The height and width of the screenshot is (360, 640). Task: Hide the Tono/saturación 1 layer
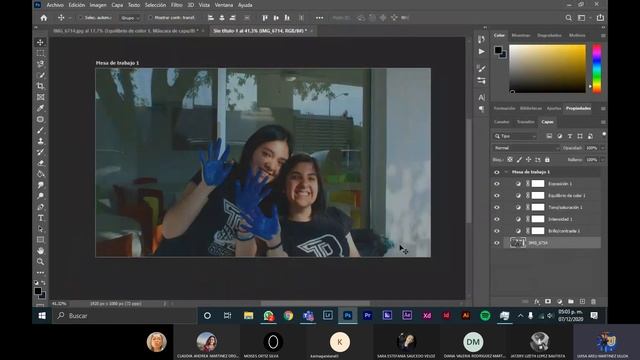497,207
